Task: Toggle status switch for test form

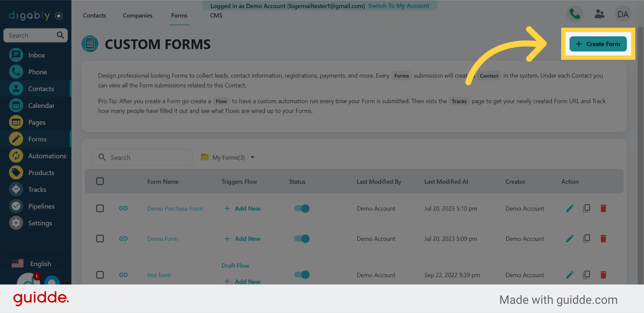Action: [x=302, y=275]
